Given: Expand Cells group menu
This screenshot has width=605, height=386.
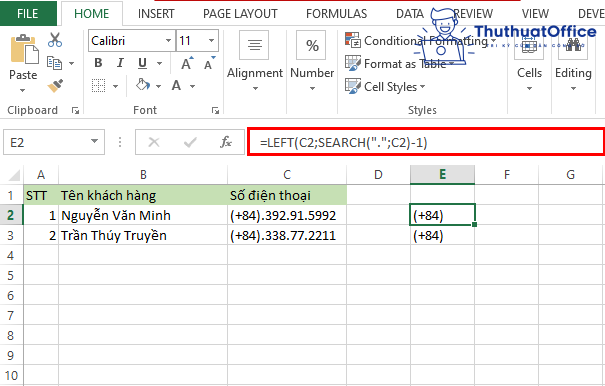Looking at the screenshot, I should (529, 89).
